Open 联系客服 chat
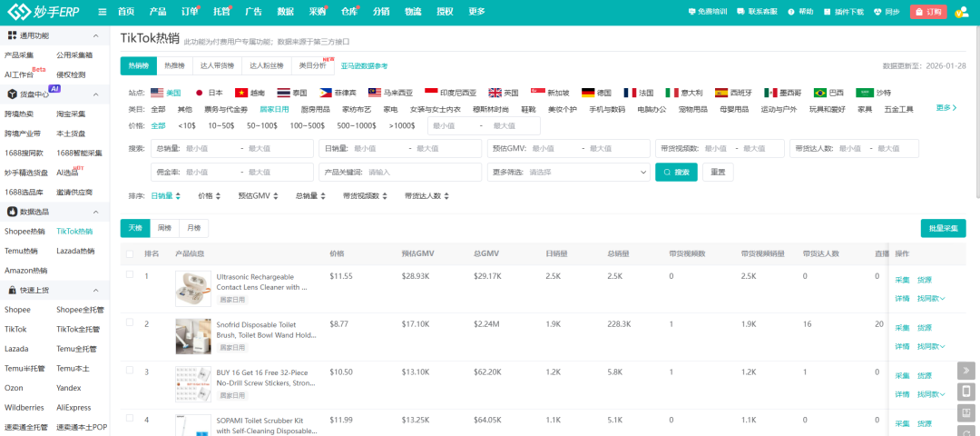The image size is (980, 436). pyautogui.click(x=757, y=12)
